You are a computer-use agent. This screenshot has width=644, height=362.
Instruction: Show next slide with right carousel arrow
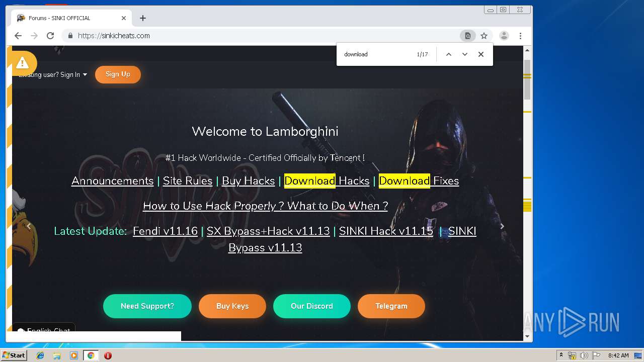pos(502,226)
